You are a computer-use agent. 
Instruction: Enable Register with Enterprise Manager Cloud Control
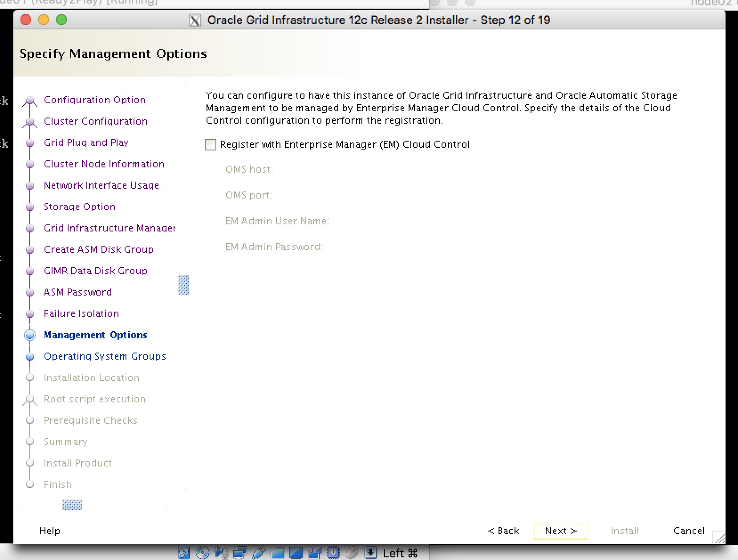tap(211, 145)
